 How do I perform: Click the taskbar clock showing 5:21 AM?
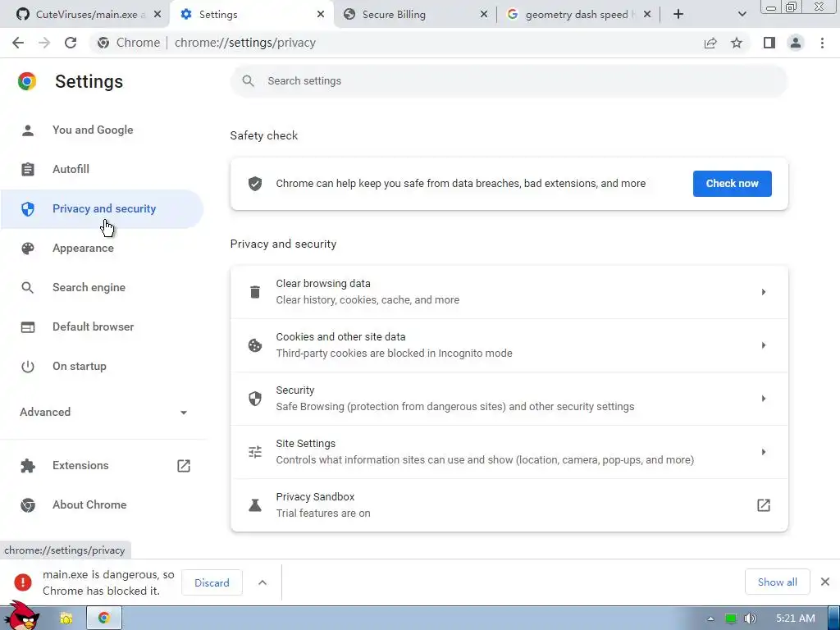click(796, 619)
